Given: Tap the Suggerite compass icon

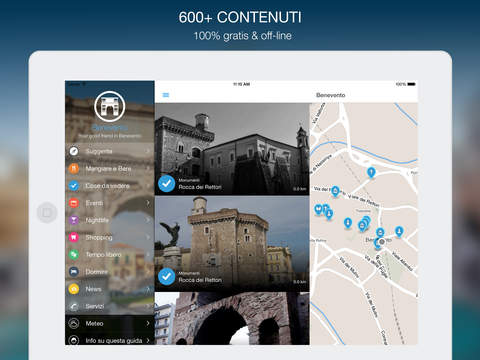Looking at the screenshot, I should (74, 151).
